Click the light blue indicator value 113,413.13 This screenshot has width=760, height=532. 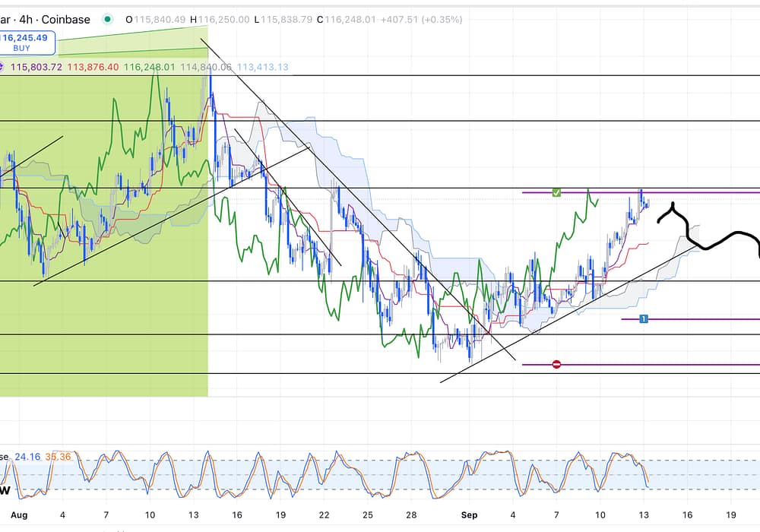click(x=262, y=68)
